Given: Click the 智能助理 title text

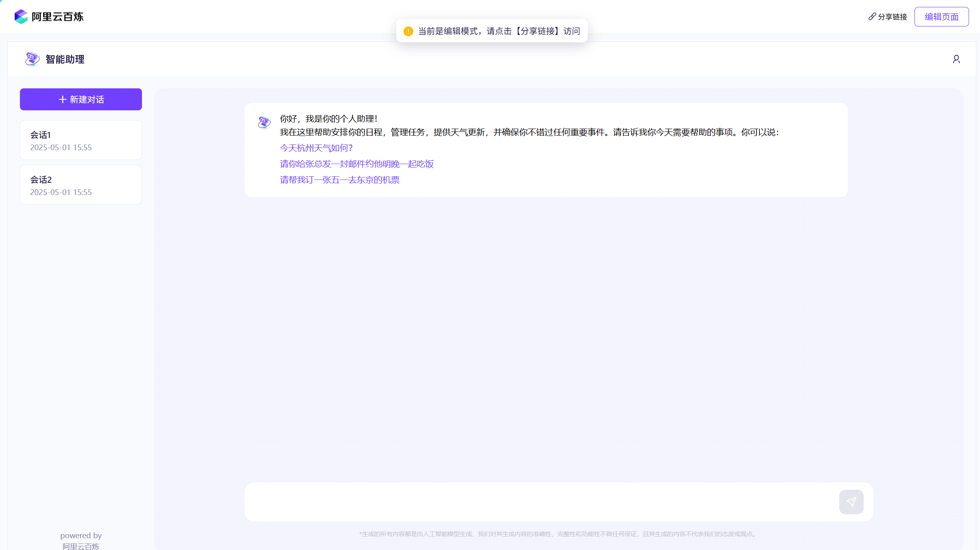Looking at the screenshot, I should coord(64,59).
